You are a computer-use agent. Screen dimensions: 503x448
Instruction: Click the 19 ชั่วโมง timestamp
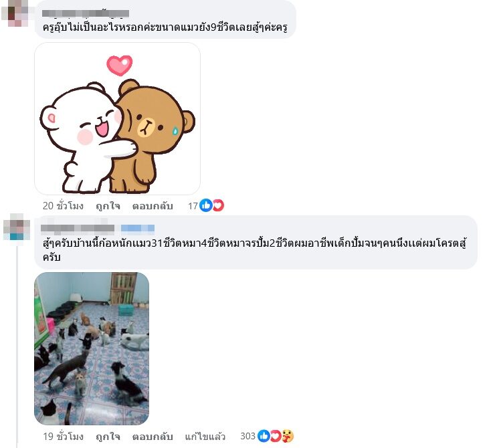pos(63,436)
